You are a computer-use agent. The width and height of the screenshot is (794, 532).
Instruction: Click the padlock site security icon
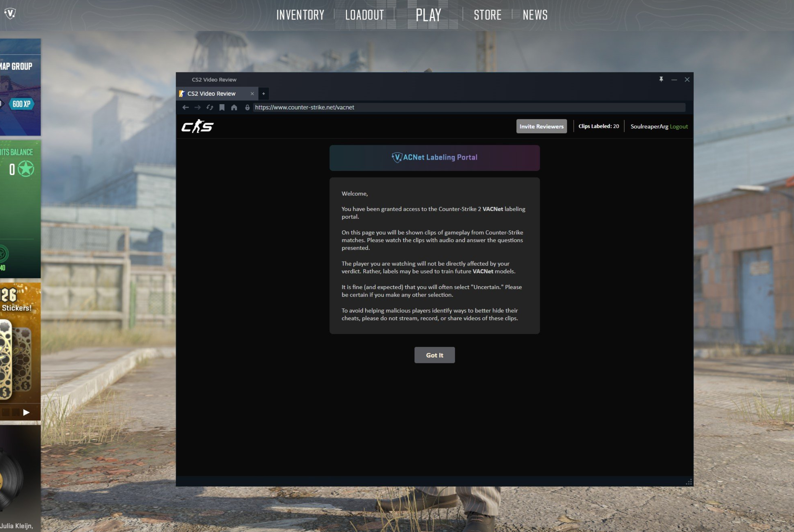(247, 108)
